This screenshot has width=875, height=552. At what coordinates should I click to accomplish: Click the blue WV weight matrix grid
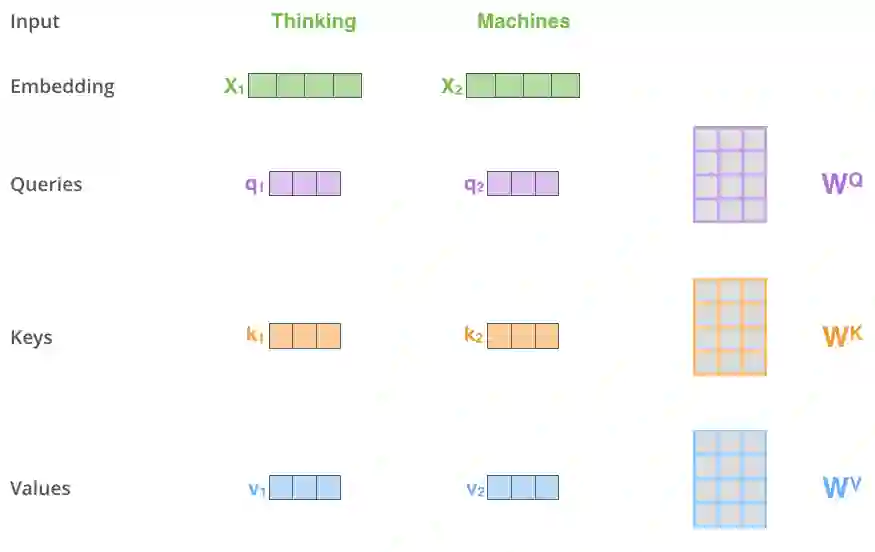tap(730, 479)
